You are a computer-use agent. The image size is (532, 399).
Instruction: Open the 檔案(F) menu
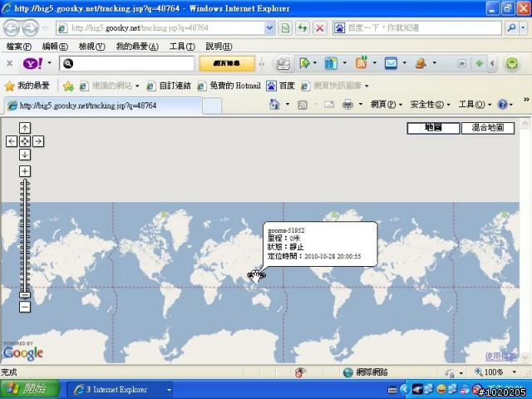point(18,47)
